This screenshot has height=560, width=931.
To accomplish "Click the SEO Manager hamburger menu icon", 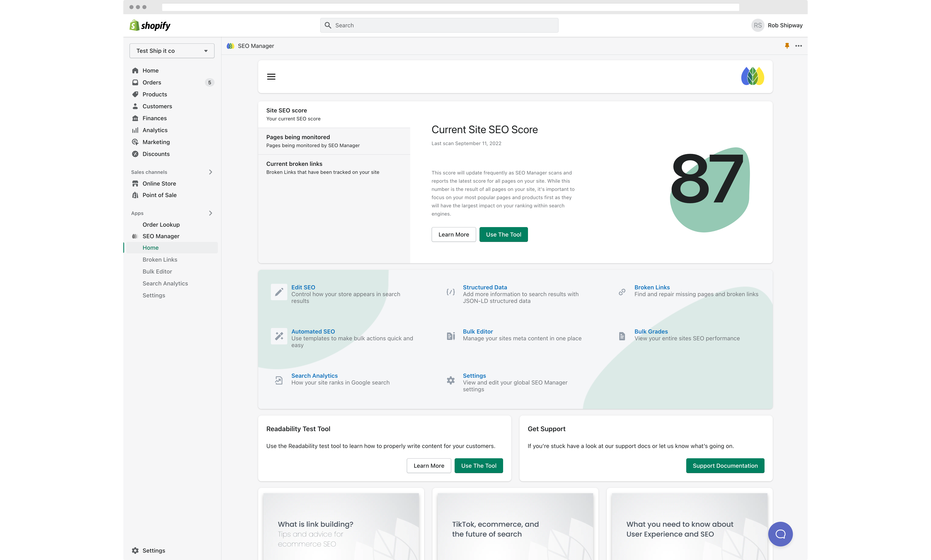I will tap(271, 76).
